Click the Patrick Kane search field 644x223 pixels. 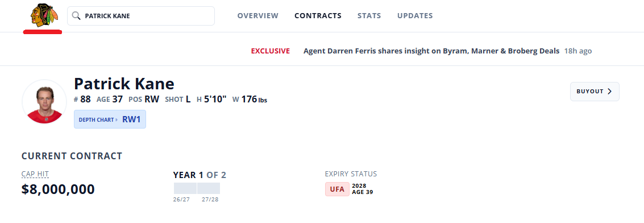point(141,16)
